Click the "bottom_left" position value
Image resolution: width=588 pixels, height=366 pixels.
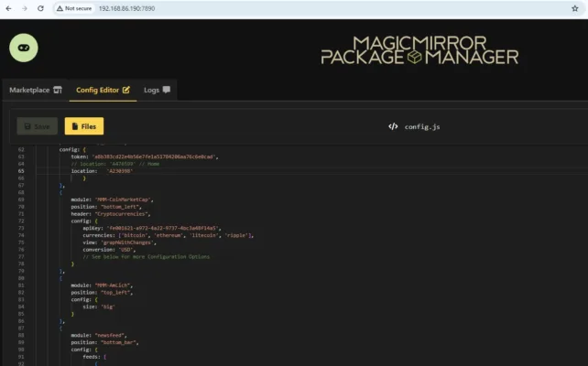coord(120,207)
